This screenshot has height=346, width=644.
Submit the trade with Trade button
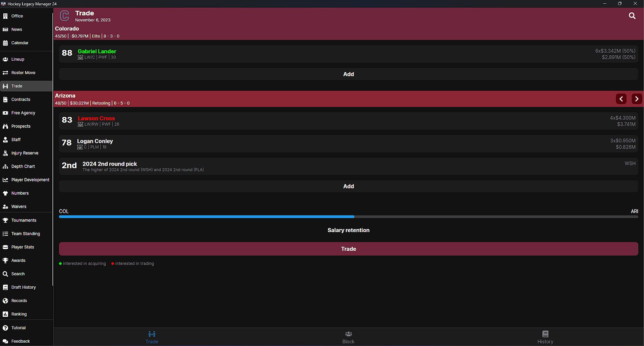pyautogui.click(x=348, y=249)
